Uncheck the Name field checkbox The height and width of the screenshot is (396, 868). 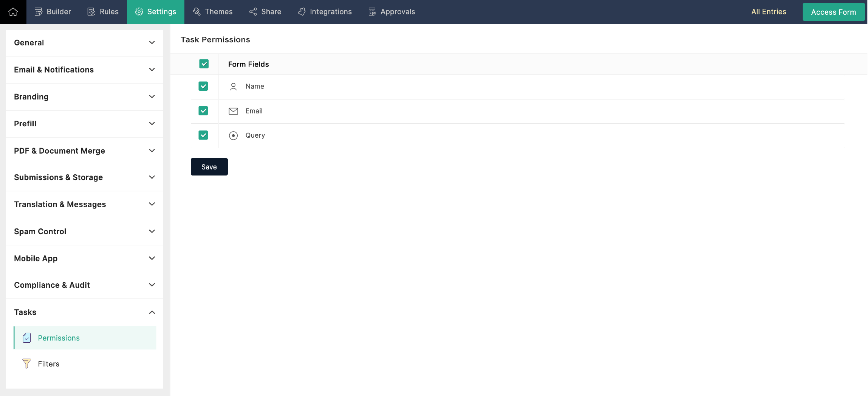coord(203,86)
